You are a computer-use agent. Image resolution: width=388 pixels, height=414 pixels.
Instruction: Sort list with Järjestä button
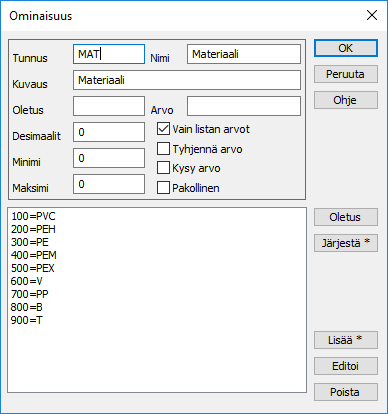tap(346, 243)
